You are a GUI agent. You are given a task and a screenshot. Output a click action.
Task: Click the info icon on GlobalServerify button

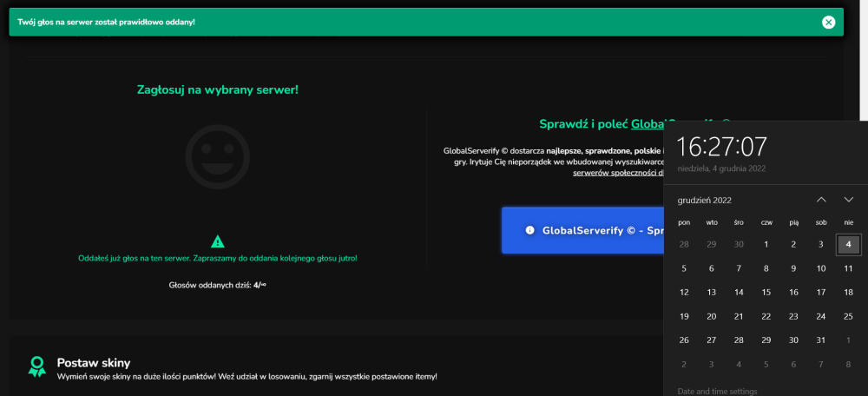(529, 230)
